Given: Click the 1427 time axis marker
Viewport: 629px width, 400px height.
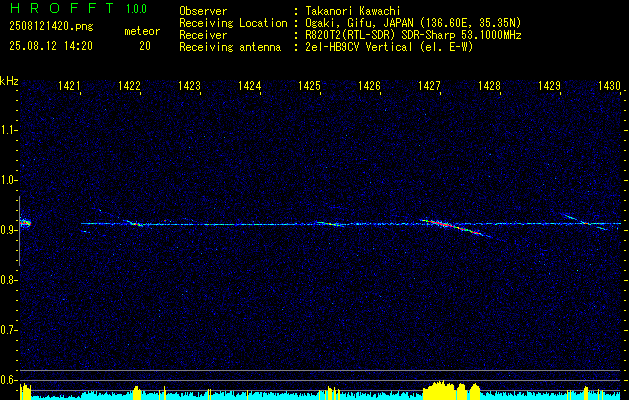Looking at the screenshot, I should pos(429,86).
